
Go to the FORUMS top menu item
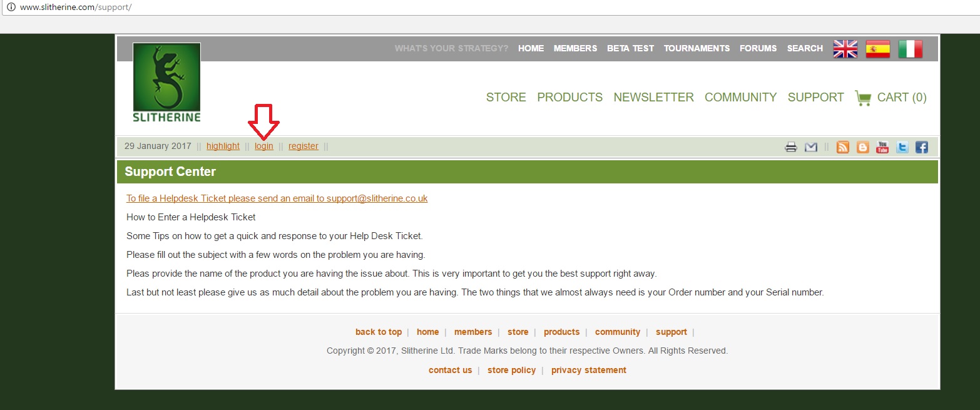[758, 48]
